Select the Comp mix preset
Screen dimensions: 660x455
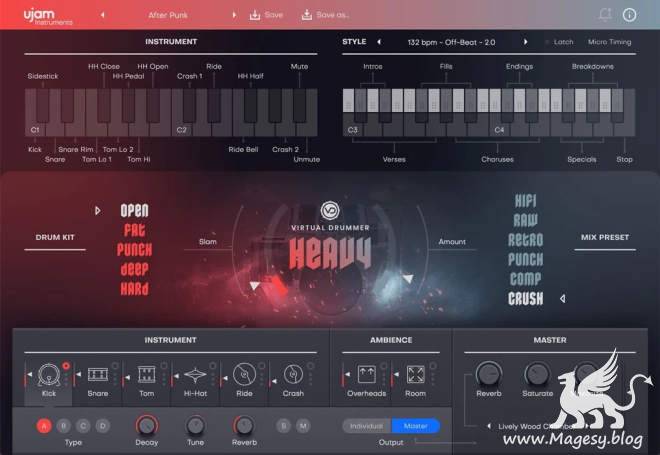point(526,279)
